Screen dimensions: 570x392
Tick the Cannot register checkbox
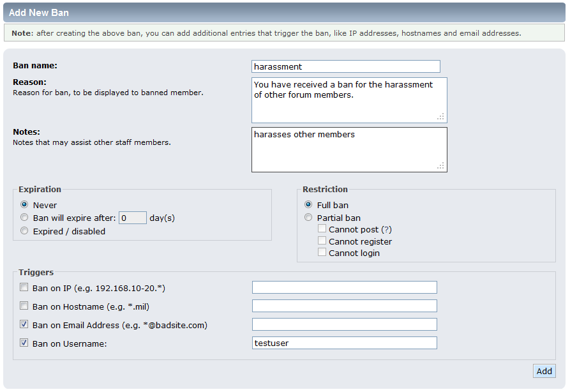(x=322, y=241)
